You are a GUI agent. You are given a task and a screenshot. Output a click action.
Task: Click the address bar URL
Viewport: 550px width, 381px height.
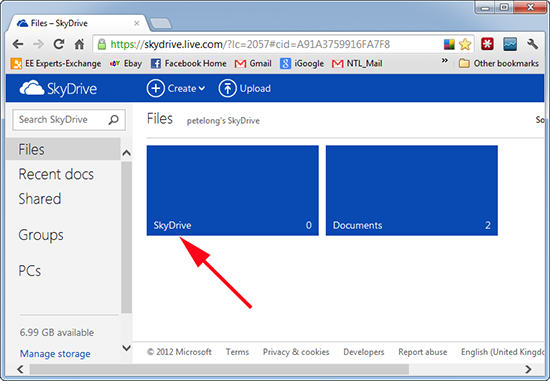(250, 45)
